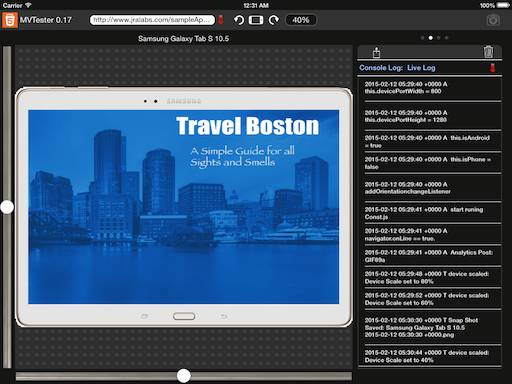512x384 pixels.
Task: Select log entry 'navigator.onLine == true.'
Action: pyautogui.click(x=430, y=235)
